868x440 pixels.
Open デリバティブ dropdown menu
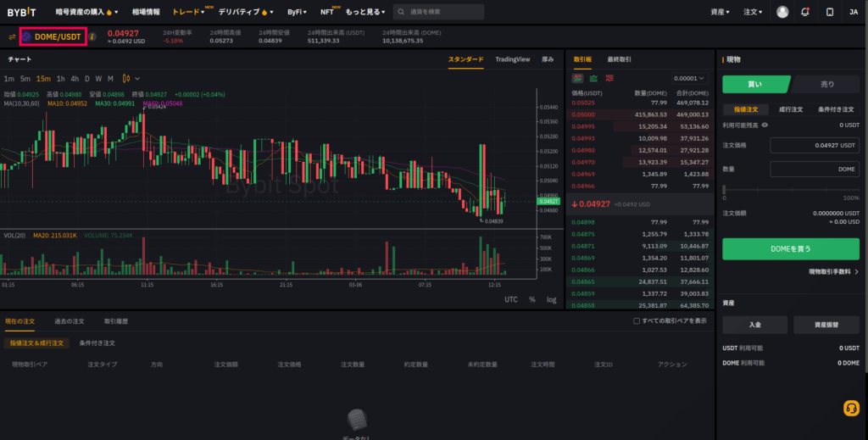pyautogui.click(x=246, y=12)
